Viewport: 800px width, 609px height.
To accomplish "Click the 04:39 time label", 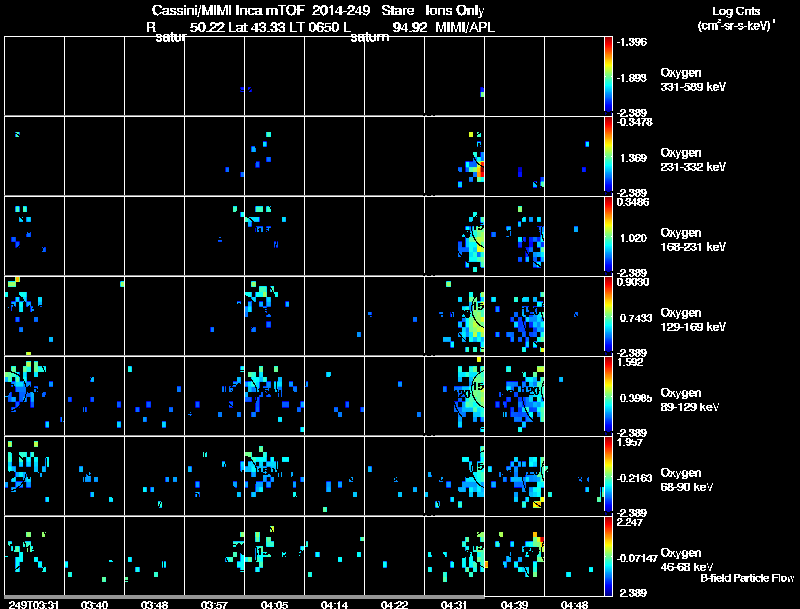I will [x=514, y=604].
